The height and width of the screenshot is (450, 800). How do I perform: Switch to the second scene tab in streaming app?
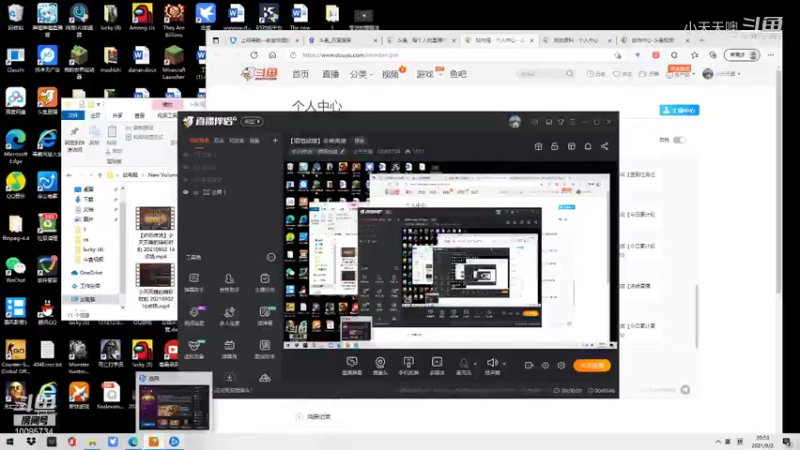click(219, 140)
